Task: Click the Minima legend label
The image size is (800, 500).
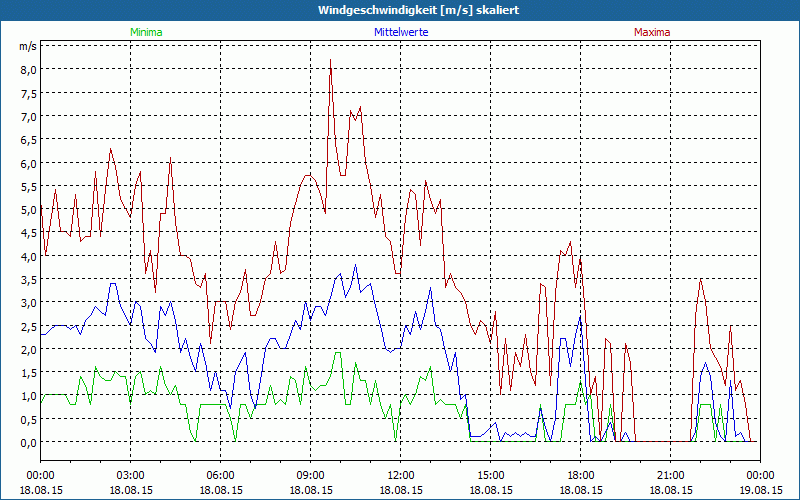Action: tap(146, 32)
